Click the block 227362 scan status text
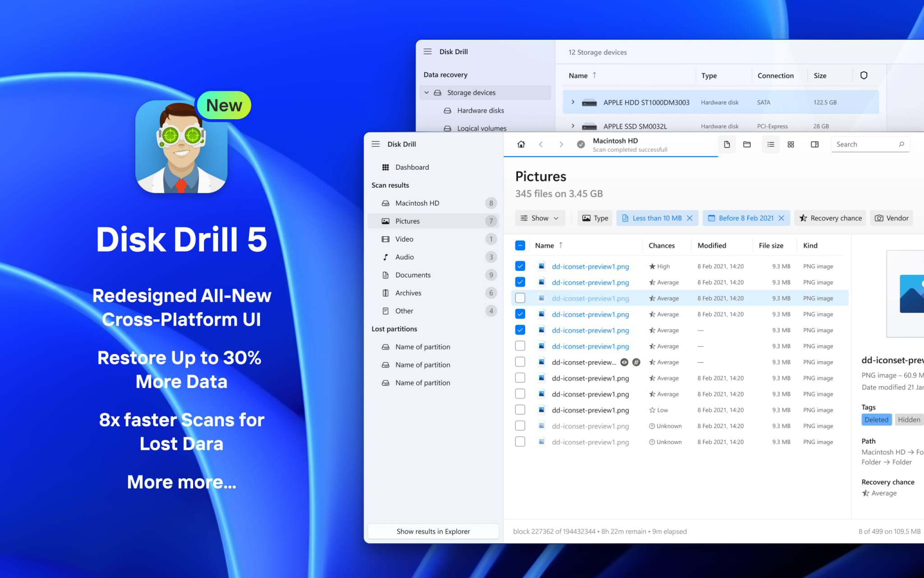Image resolution: width=924 pixels, height=578 pixels. (x=600, y=531)
